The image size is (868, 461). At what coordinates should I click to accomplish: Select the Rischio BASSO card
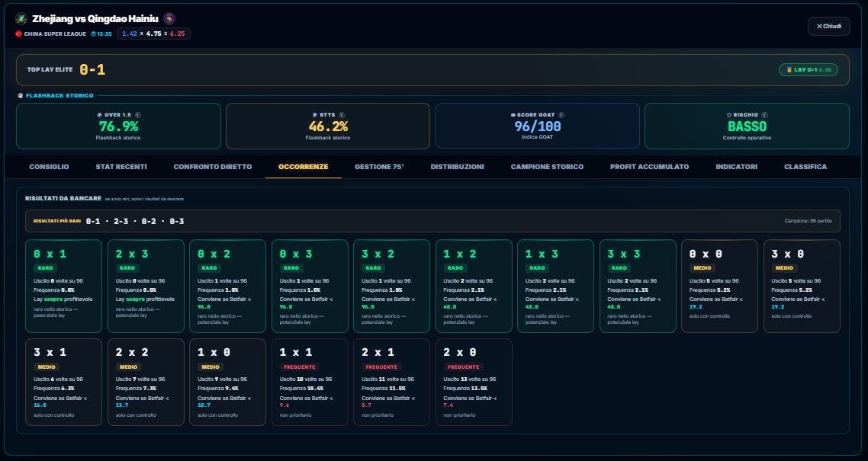point(747,126)
